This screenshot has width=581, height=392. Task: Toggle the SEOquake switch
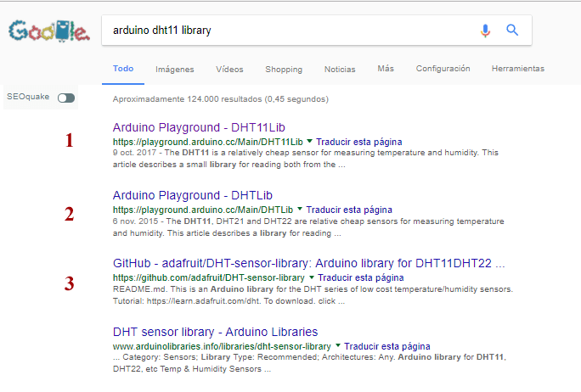tap(65, 98)
